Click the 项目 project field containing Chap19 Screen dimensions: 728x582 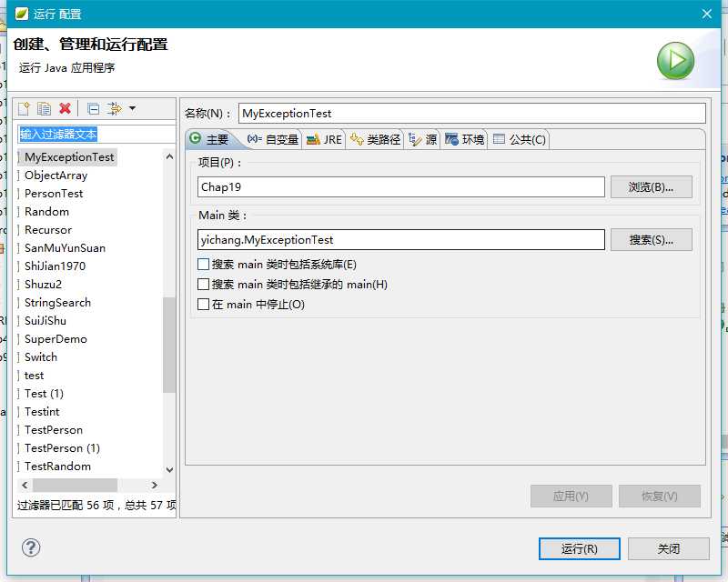401,187
